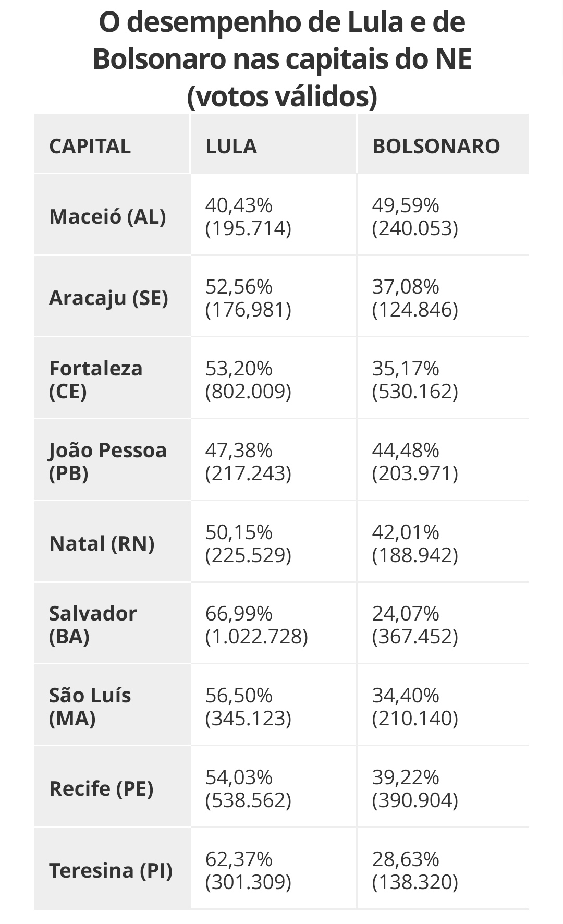The height and width of the screenshot is (924, 563).
Task: Select the Teresina (PI) row label
Action: 111,870
